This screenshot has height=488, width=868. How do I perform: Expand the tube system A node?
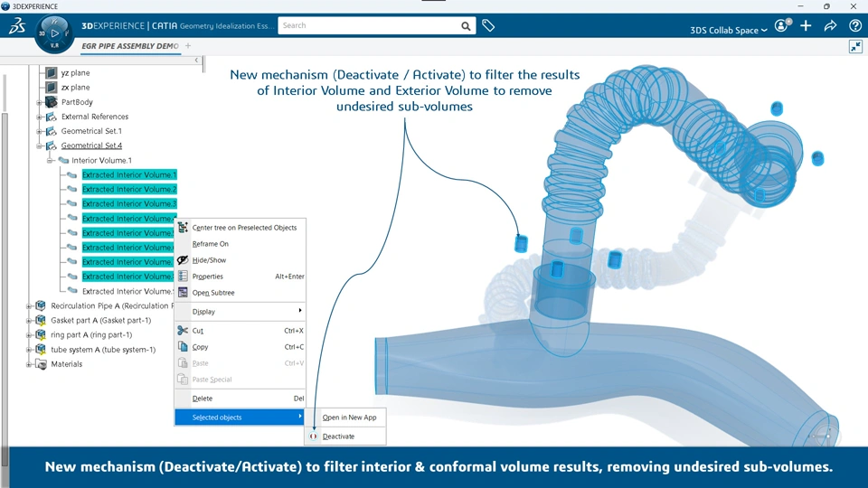tap(29, 349)
